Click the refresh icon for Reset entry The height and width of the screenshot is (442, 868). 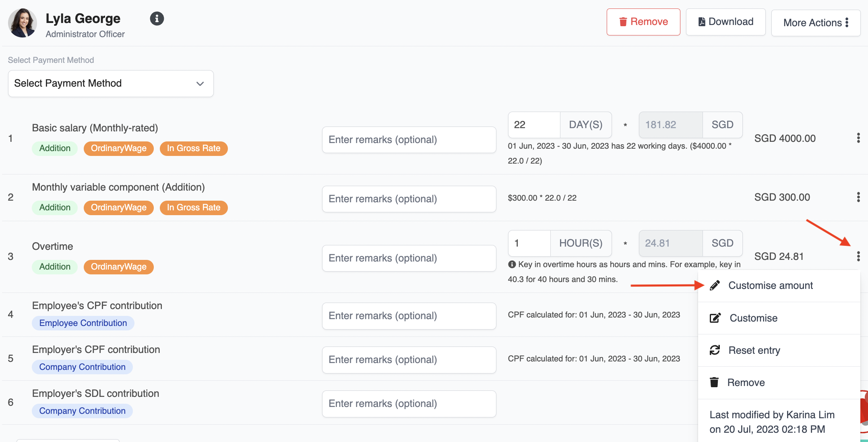715,350
